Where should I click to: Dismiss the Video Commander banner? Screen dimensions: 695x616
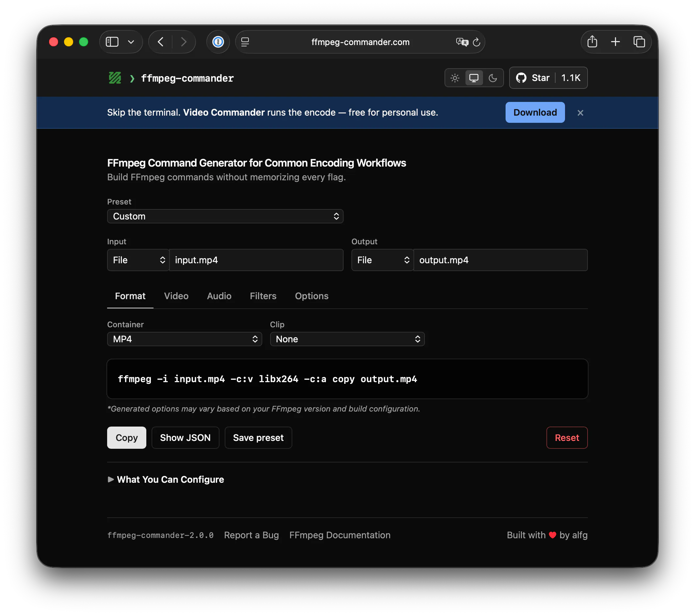pyautogui.click(x=580, y=113)
